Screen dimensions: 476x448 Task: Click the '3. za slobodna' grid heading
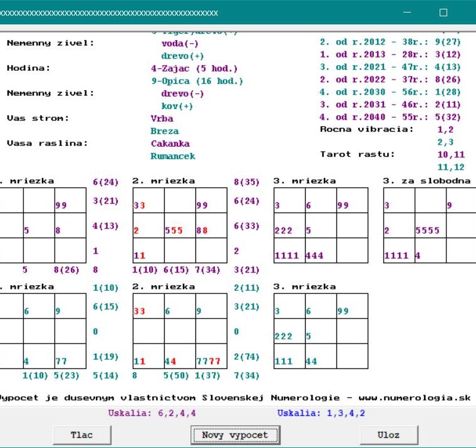427,180
